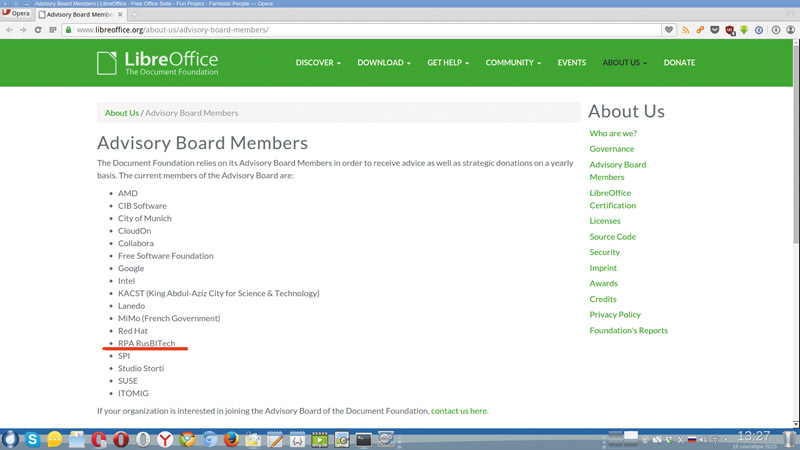The height and width of the screenshot is (450, 800).
Task: Close the Advisory Board Members tab
Action: 120,14
